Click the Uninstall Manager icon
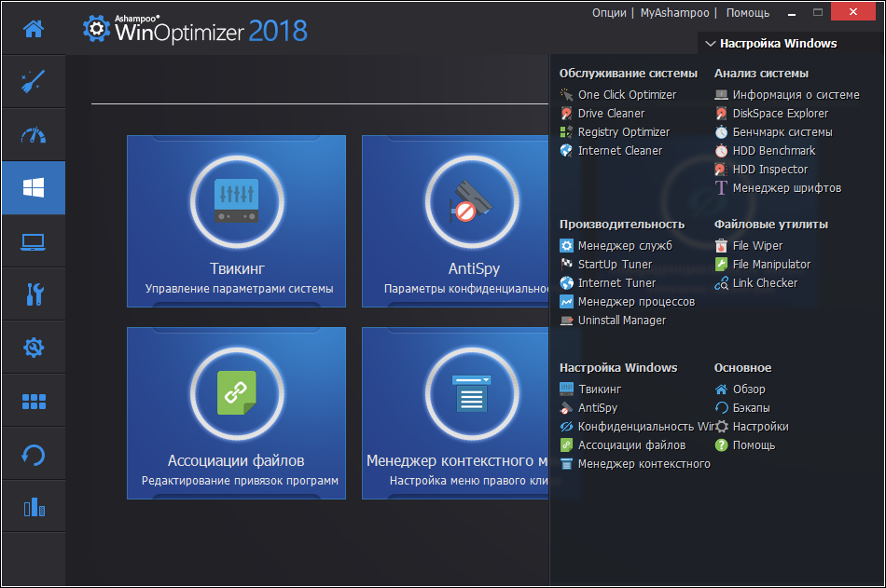Image resolution: width=886 pixels, height=588 pixels. (x=566, y=321)
